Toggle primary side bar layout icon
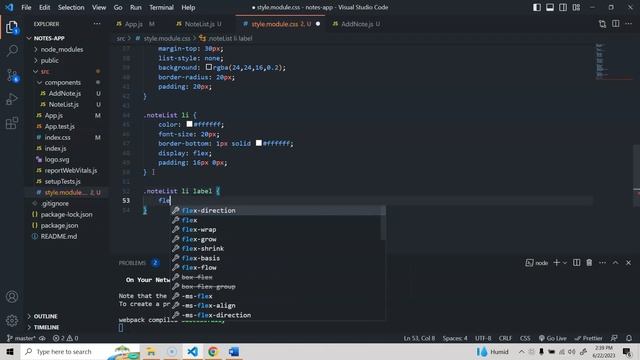 click(x=537, y=7)
